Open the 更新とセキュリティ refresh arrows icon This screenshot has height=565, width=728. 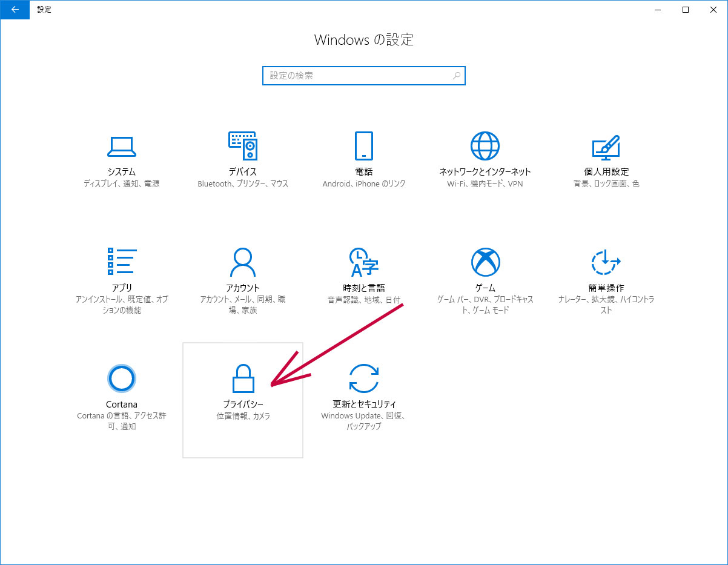364,378
